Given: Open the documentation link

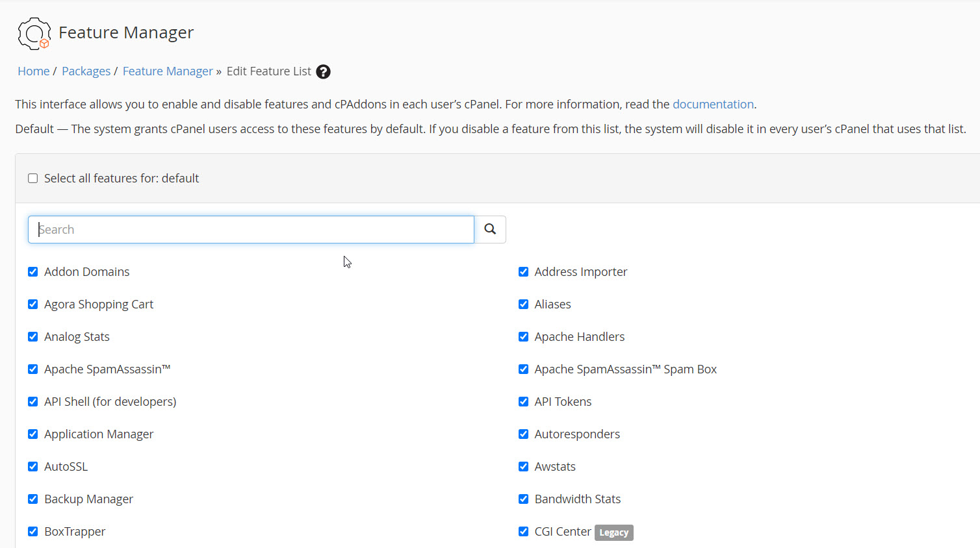Looking at the screenshot, I should pyautogui.click(x=713, y=105).
